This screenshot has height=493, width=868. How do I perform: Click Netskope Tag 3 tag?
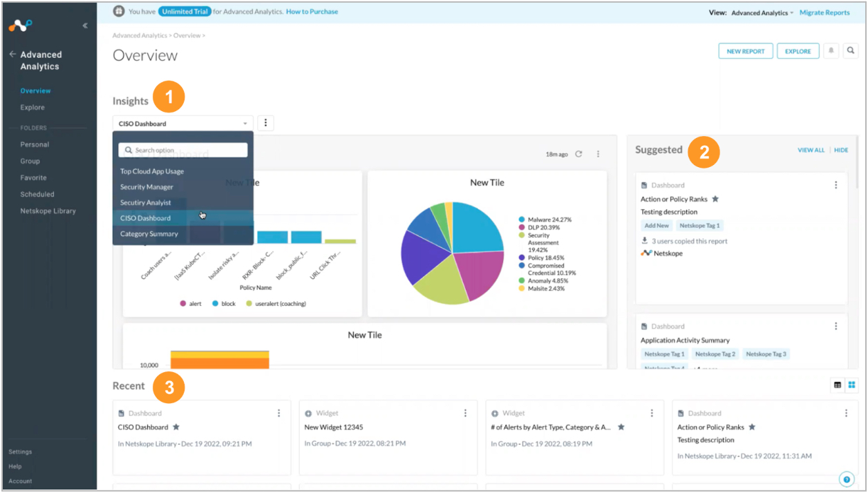click(766, 354)
